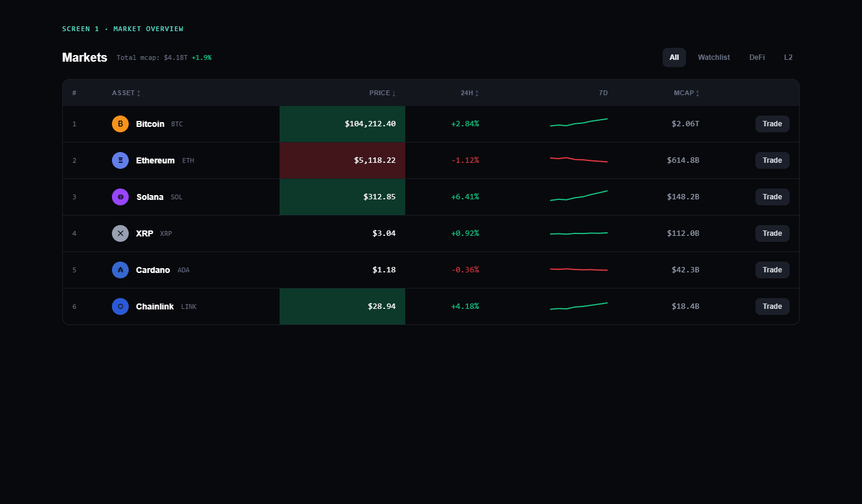
Task: Click the Solana price $312.85
Action: (380, 197)
